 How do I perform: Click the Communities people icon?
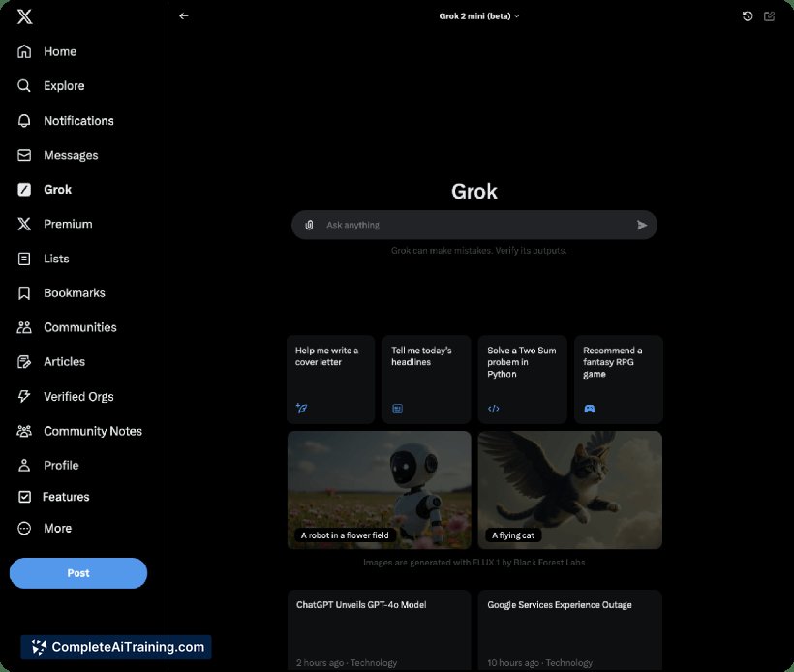click(24, 327)
